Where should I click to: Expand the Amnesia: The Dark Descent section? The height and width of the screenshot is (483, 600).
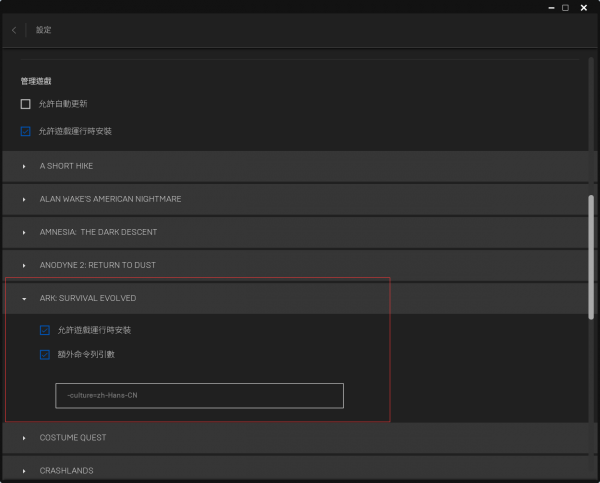tap(24, 232)
